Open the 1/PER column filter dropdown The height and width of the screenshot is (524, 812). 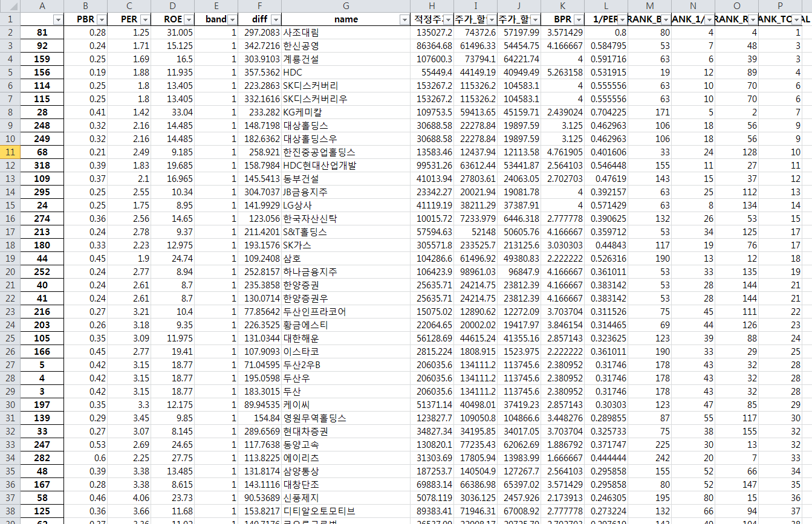pos(622,19)
